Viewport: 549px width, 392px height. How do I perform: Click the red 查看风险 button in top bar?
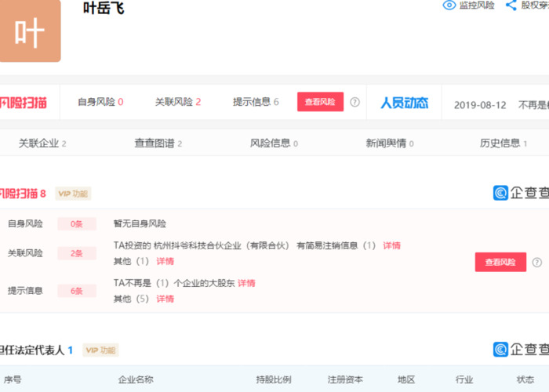click(x=320, y=102)
